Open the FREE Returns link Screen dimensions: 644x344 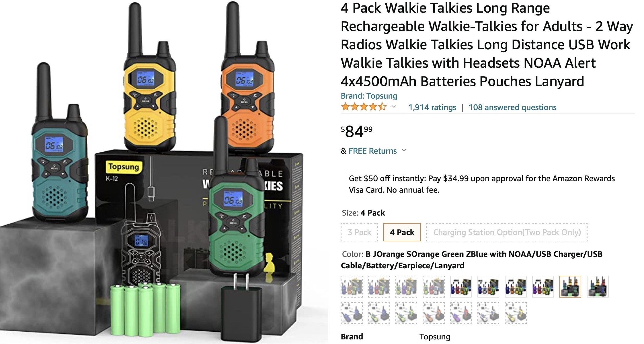(x=372, y=151)
